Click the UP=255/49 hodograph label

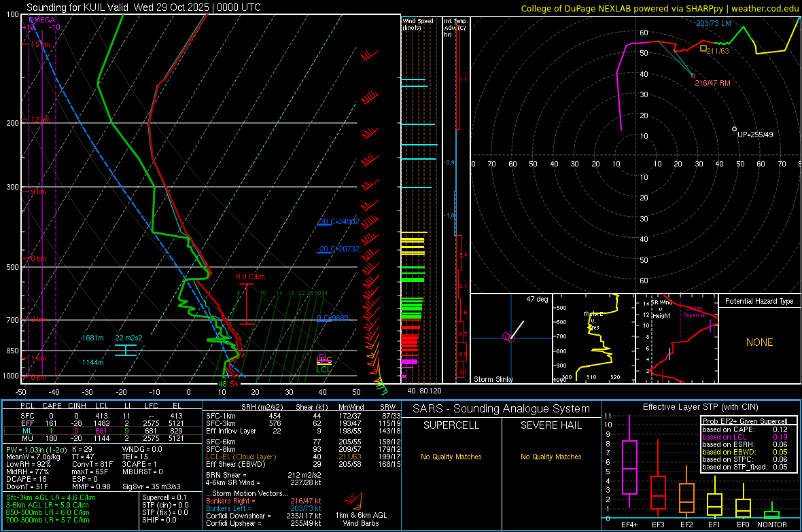[x=756, y=135]
